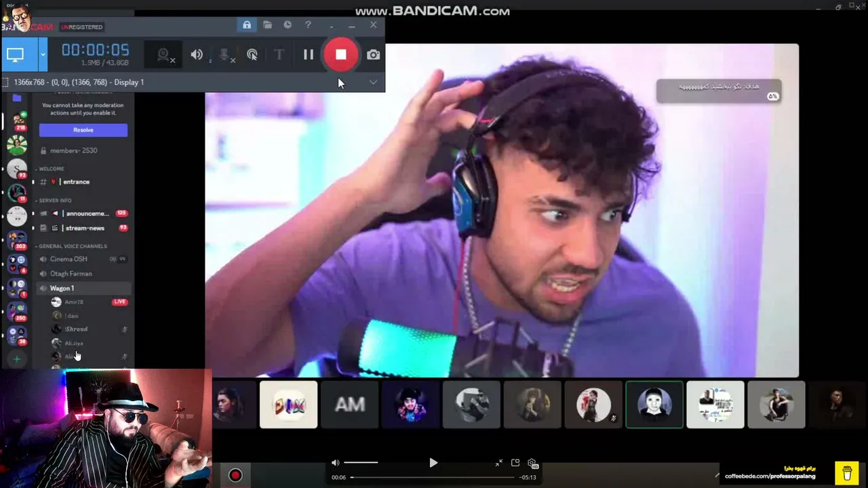Screen dimensions: 868x488
Task: Toggle Bandicam speaker sound capture
Action: click(x=197, y=55)
